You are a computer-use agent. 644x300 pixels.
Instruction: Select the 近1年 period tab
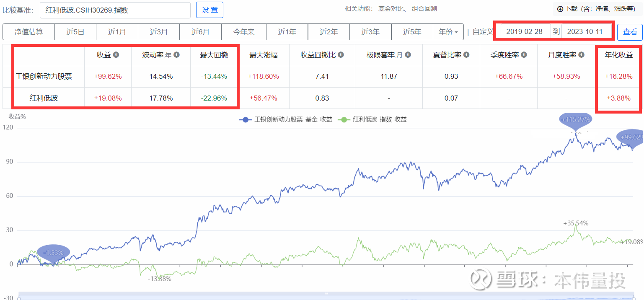coord(287,32)
